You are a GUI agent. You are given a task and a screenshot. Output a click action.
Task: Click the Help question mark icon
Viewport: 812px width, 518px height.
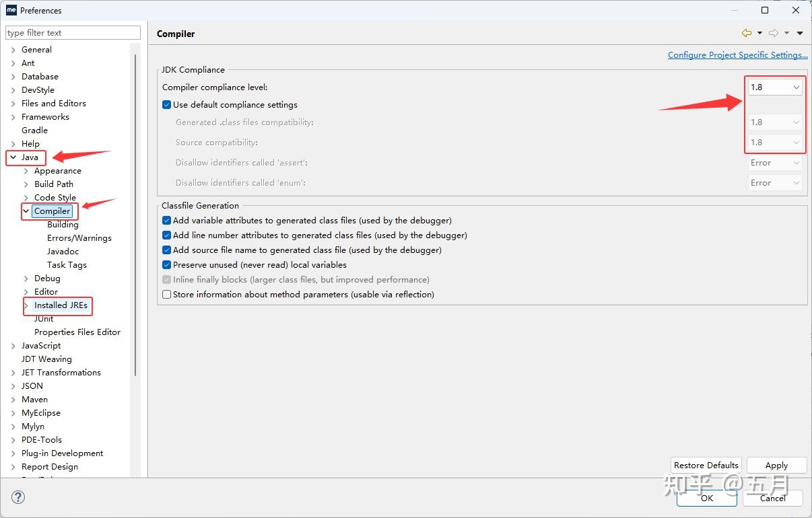coord(18,497)
